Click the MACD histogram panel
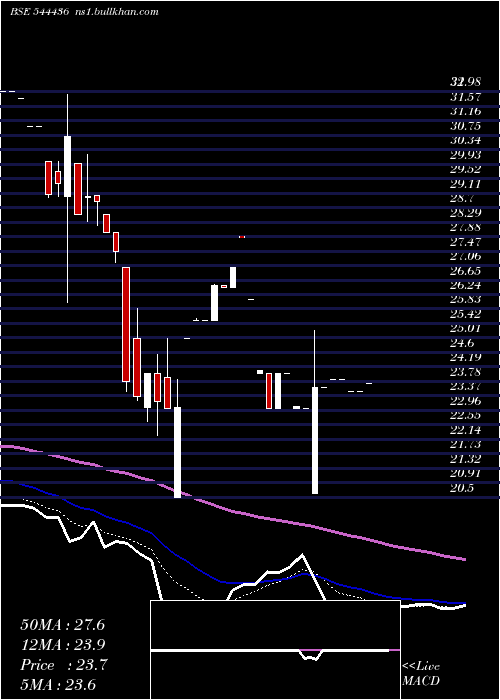Viewport: 500px width, 700px height. (275, 650)
